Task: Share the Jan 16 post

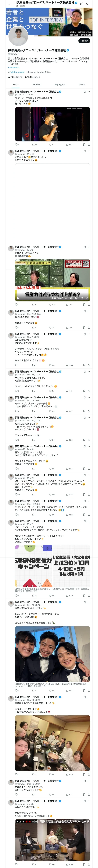Action: [x=89, y=145]
